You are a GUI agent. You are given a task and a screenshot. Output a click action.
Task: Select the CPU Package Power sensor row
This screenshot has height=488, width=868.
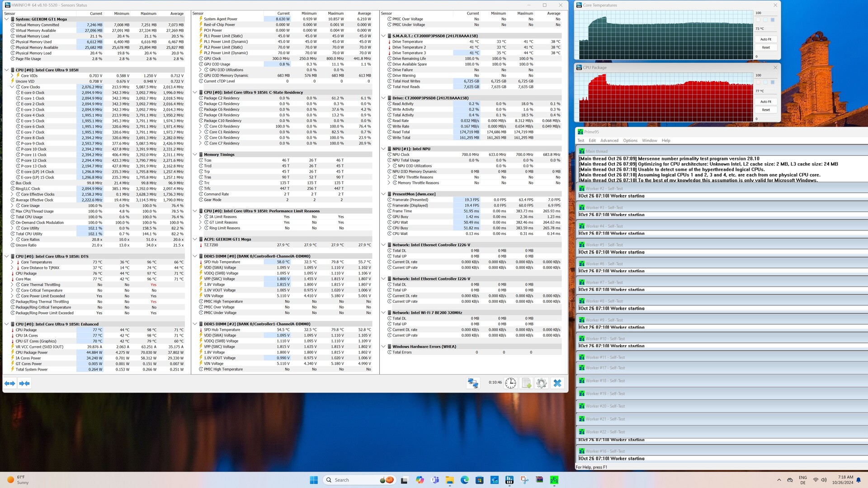[97, 352]
